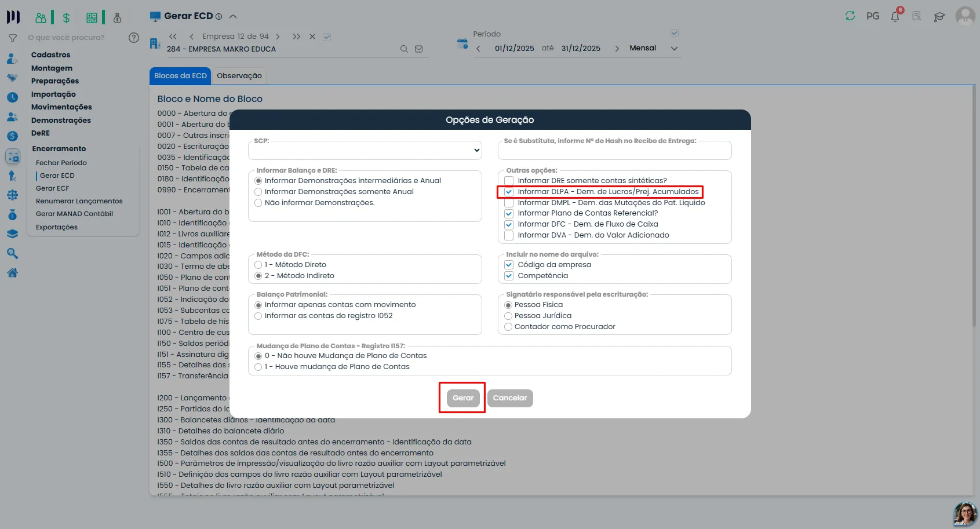Clear company selection with the X icon
Image resolution: width=980 pixels, height=529 pixels.
coord(312,37)
